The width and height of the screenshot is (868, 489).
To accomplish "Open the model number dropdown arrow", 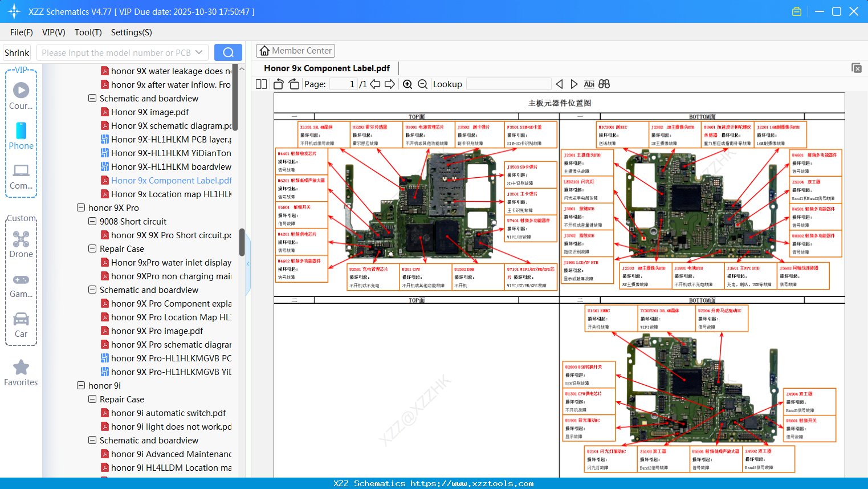I will tap(199, 52).
